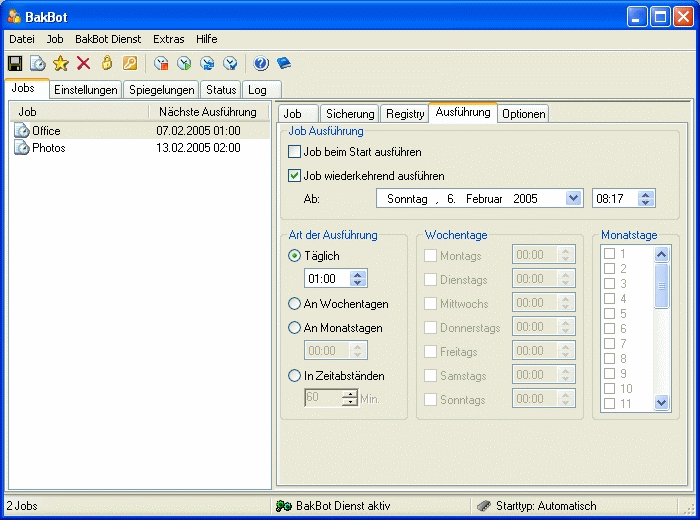
Task: Check Monatstage day 10 checkbox
Action: (x=609, y=388)
